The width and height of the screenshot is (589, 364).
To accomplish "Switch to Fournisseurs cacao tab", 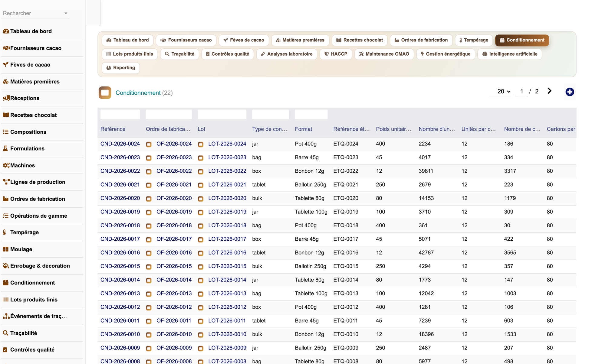I will (186, 40).
